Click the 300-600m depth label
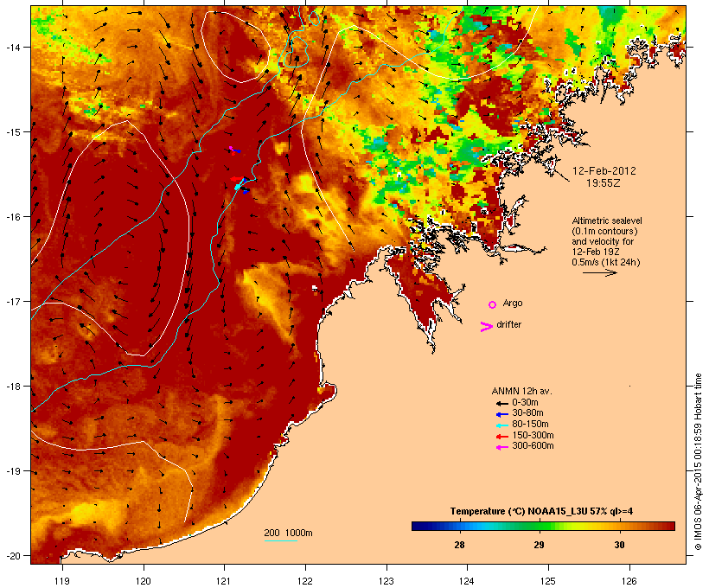The image size is (709, 588). click(533, 446)
